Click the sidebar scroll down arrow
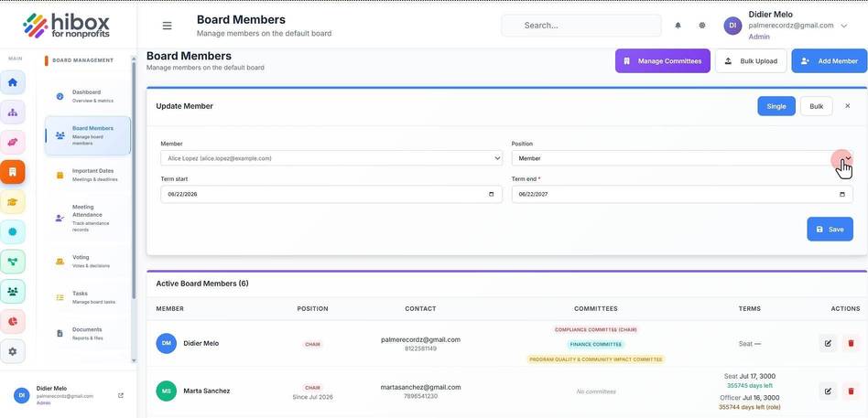868x418 pixels. (x=134, y=360)
